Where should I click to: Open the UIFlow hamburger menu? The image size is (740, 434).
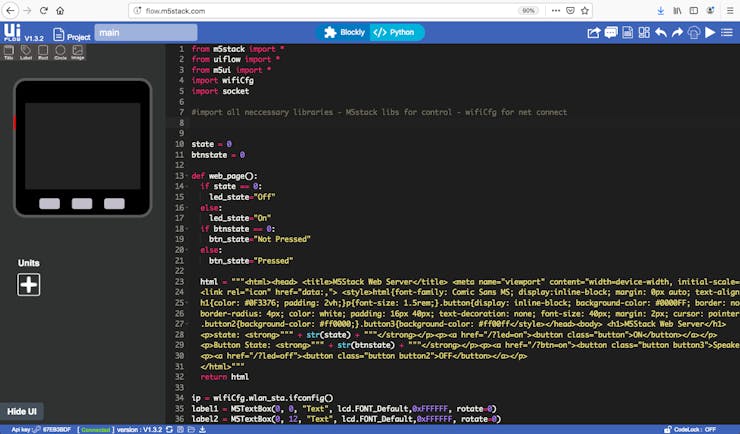pos(727,33)
